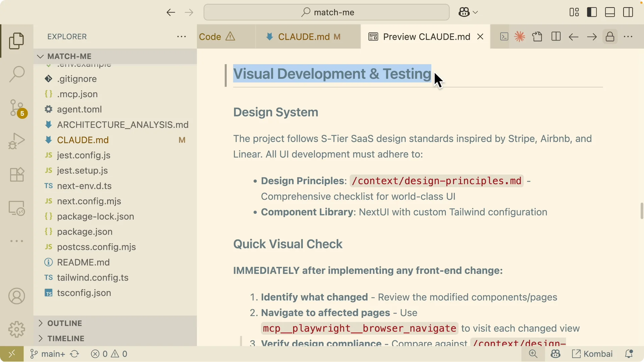Screen dimensions: 644x362
Task: Open Source Control view with 5 changes
Action: (x=16, y=108)
